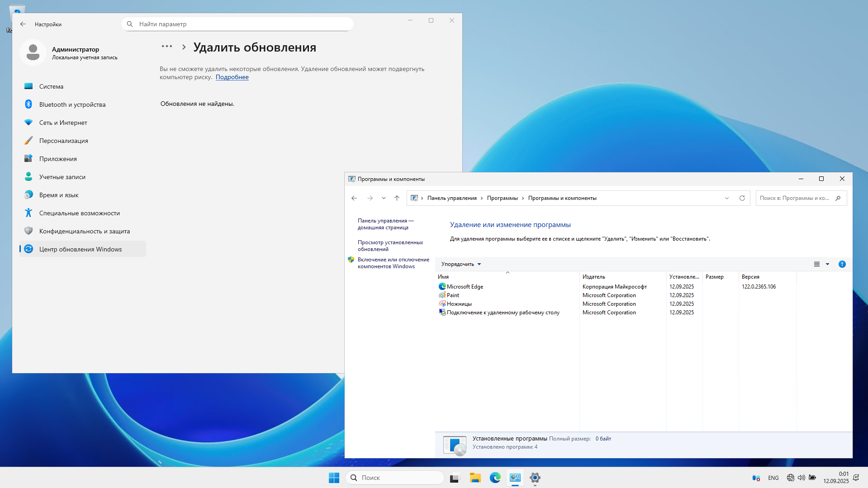Viewport: 868px width, 488px height.
Task: Click version 122.0.2365.106 cell
Action: pyautogui.click(x=759, y=287)
